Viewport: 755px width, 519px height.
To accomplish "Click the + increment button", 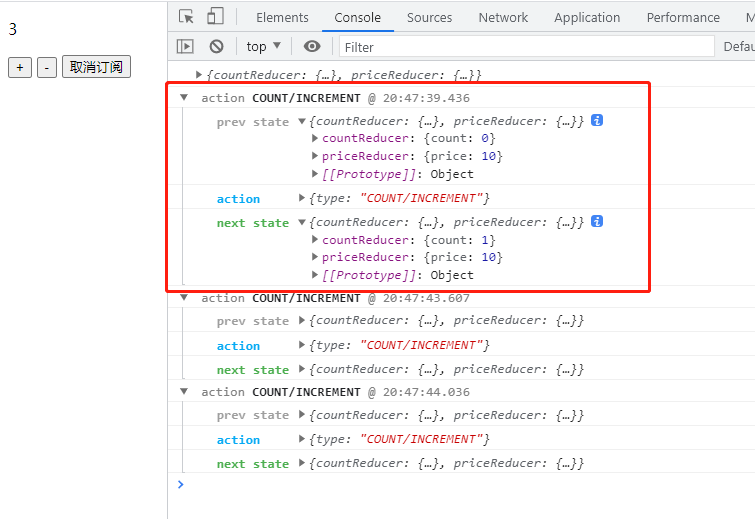I will (20, 67).
